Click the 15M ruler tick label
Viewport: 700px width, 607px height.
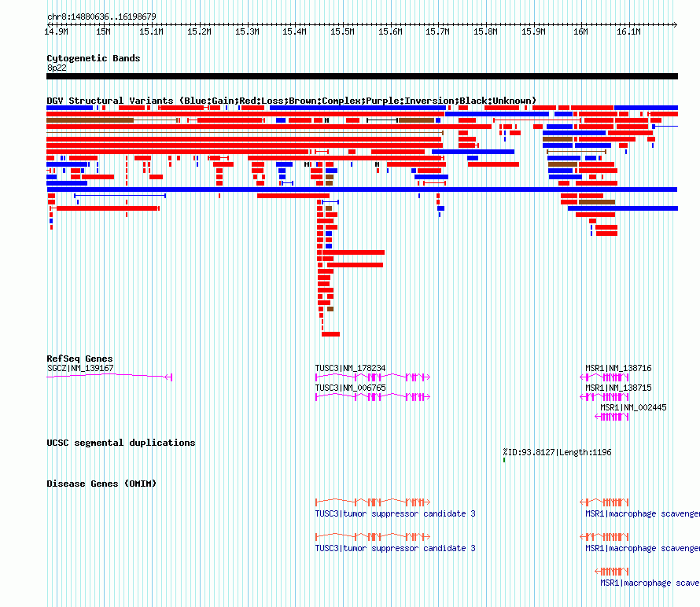pos(103,31)
